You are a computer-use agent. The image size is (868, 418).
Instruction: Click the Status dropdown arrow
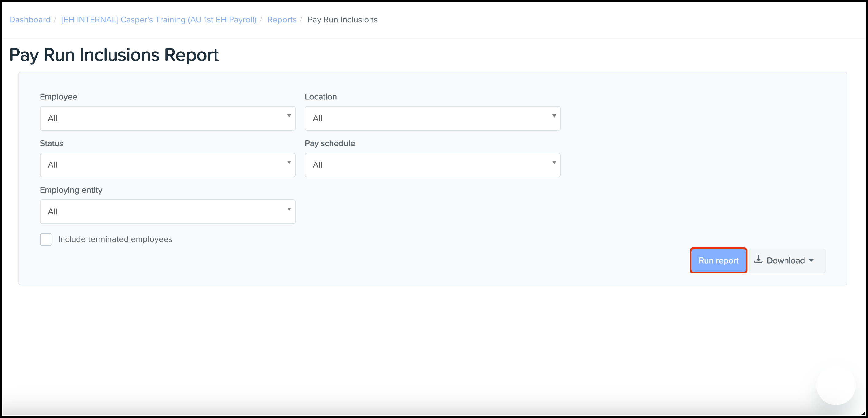point(289,163)
